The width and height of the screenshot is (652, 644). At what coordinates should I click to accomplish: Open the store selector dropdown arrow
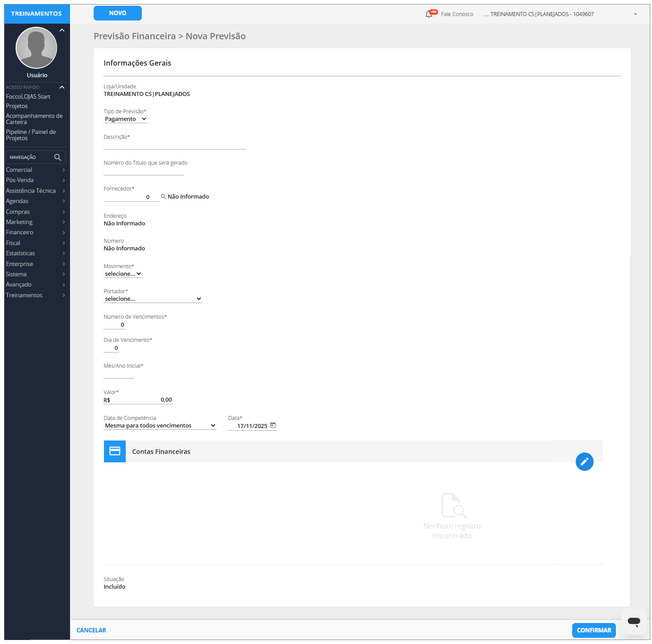click(635, 14)
